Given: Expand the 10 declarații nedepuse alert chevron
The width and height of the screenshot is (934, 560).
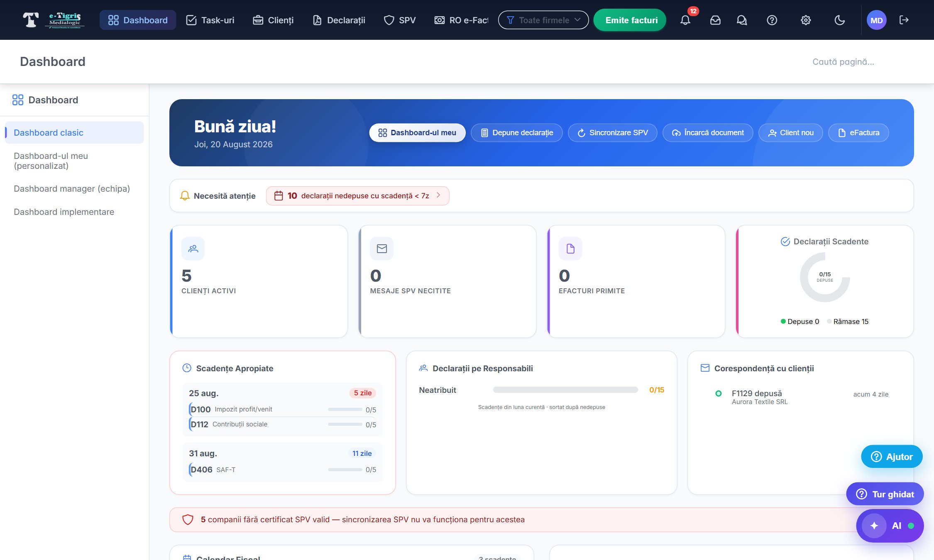Looking at the screenshot, I should point(438,195).
